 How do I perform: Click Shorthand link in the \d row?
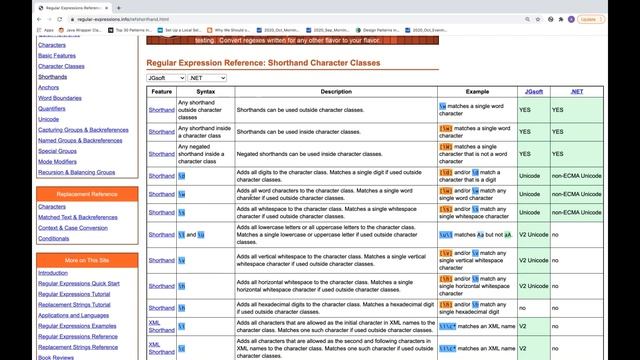pos(162,176)
